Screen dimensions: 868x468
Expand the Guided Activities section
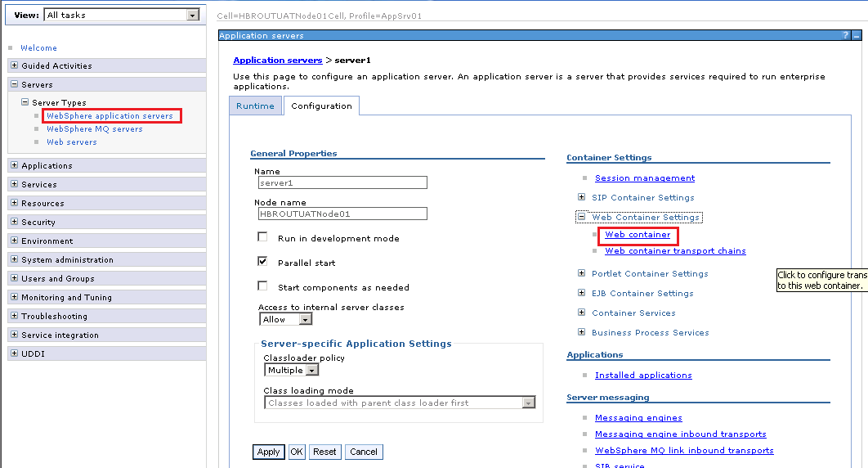point(15,65)
